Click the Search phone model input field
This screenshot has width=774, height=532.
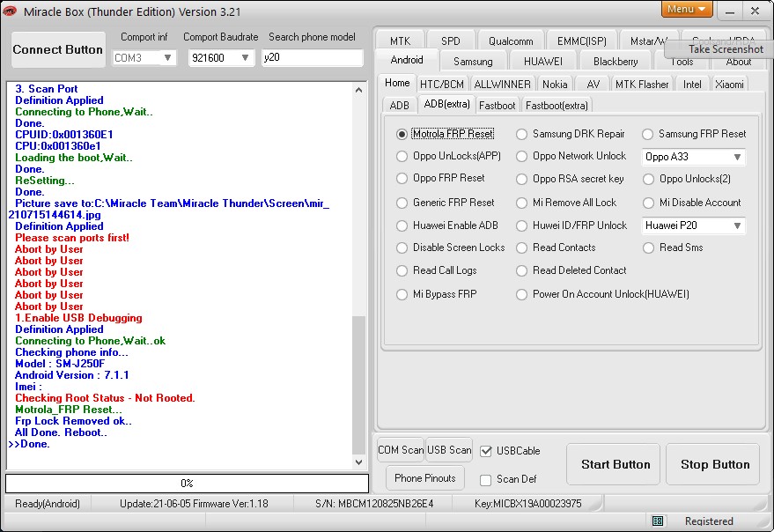pos(313,58)
